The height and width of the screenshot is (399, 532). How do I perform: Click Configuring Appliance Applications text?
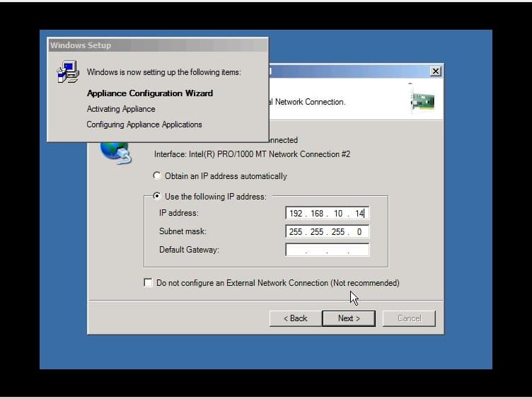tap(144, 125)
